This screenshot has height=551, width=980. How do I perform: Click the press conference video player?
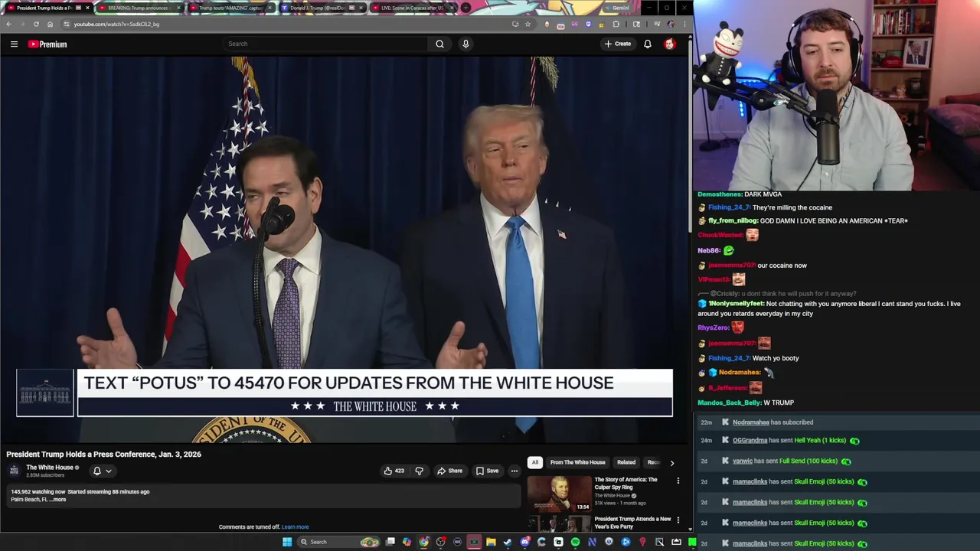pyautogui.click(x=344, y=249)
